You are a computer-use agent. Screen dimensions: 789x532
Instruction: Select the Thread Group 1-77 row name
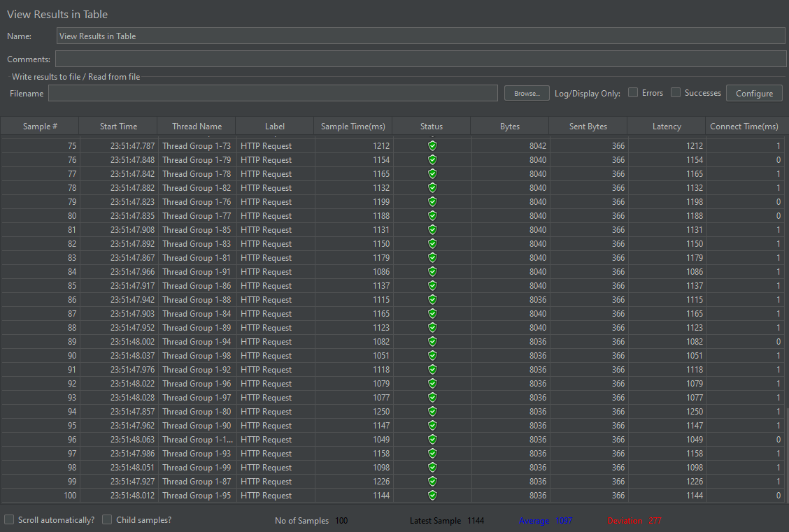click(197, 216)
